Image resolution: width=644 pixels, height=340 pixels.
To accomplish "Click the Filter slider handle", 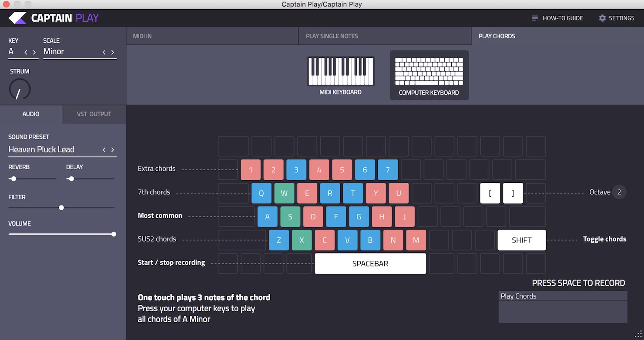I will [x=61, y=208].
